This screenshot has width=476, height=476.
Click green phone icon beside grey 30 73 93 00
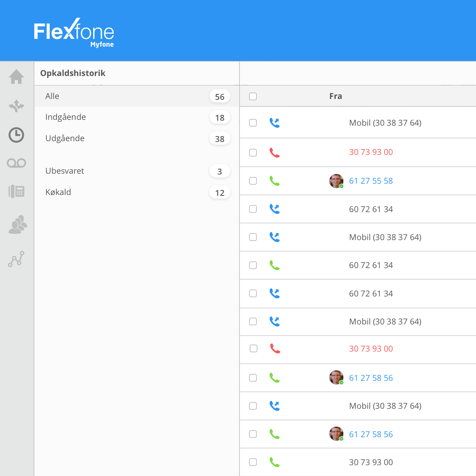click(x=275, y=462)
